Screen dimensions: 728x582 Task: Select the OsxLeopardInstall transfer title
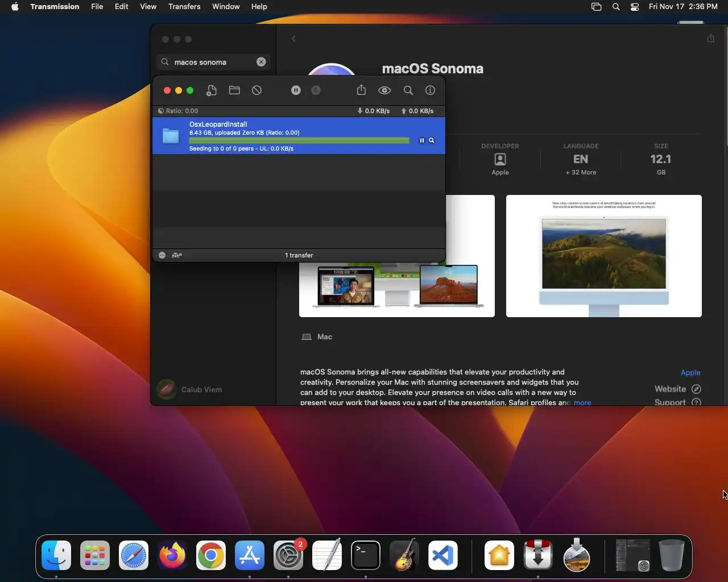pos(218,124)
